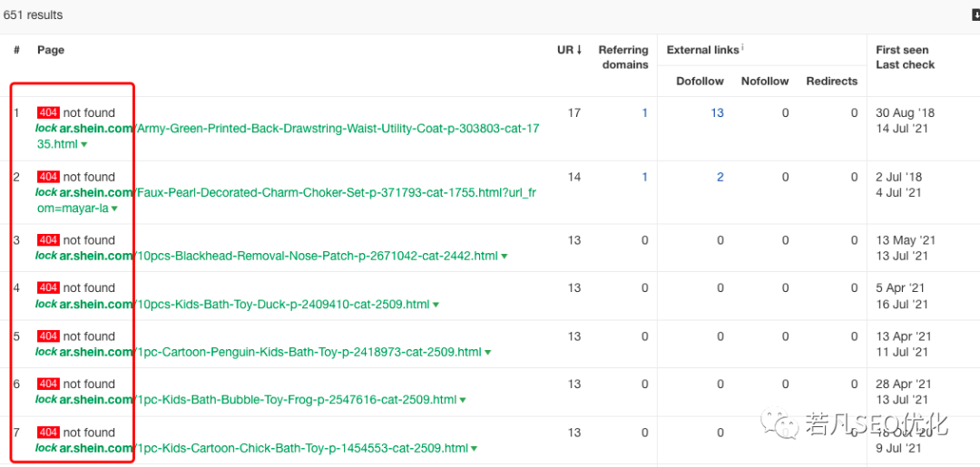Open dropdown for Cartoon-Penguin bath toy URL

[487, 353]
